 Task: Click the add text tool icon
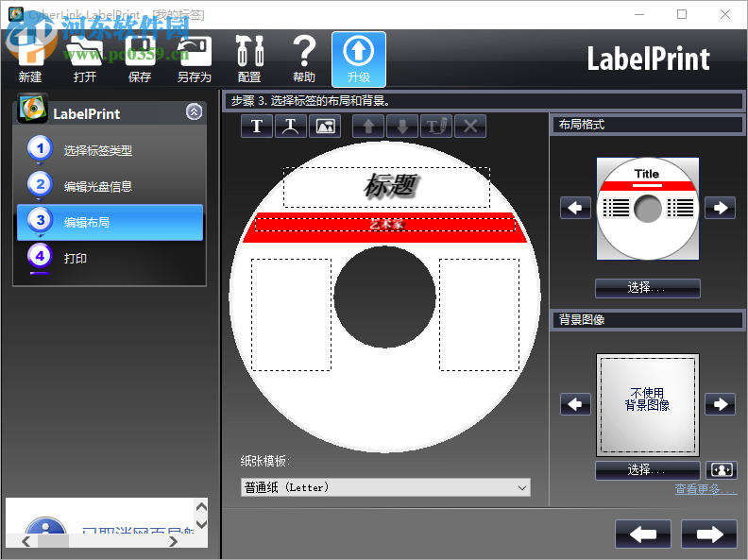[x=257, y=126]
